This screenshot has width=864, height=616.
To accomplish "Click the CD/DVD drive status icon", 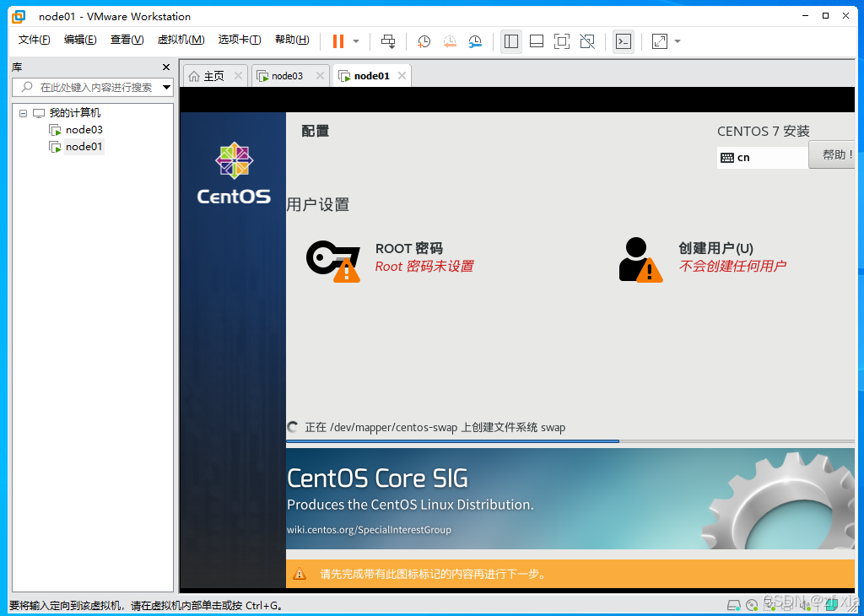I will click(752, 606).
